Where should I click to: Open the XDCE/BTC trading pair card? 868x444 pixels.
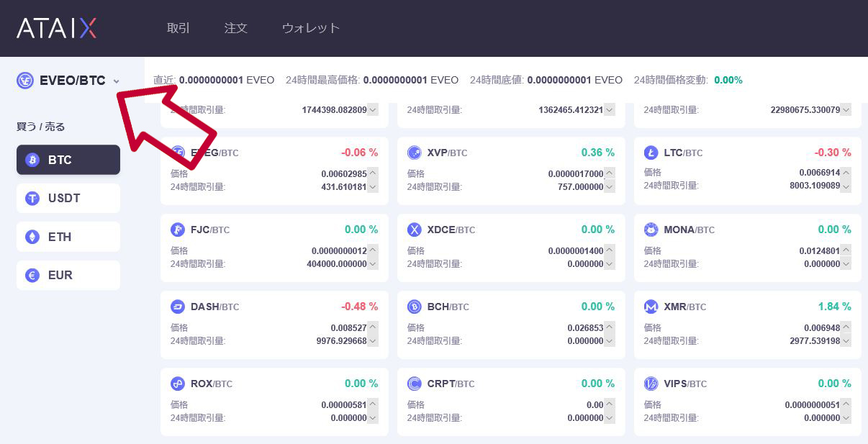511,248
